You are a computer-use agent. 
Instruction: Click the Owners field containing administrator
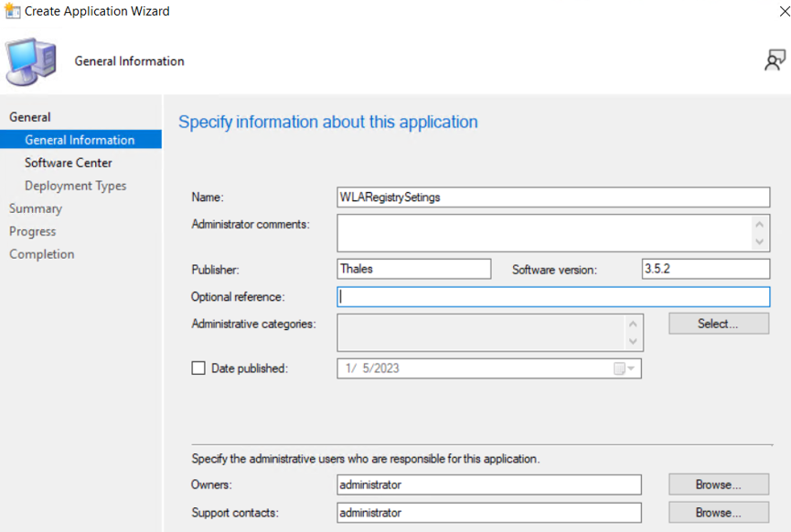489,484
